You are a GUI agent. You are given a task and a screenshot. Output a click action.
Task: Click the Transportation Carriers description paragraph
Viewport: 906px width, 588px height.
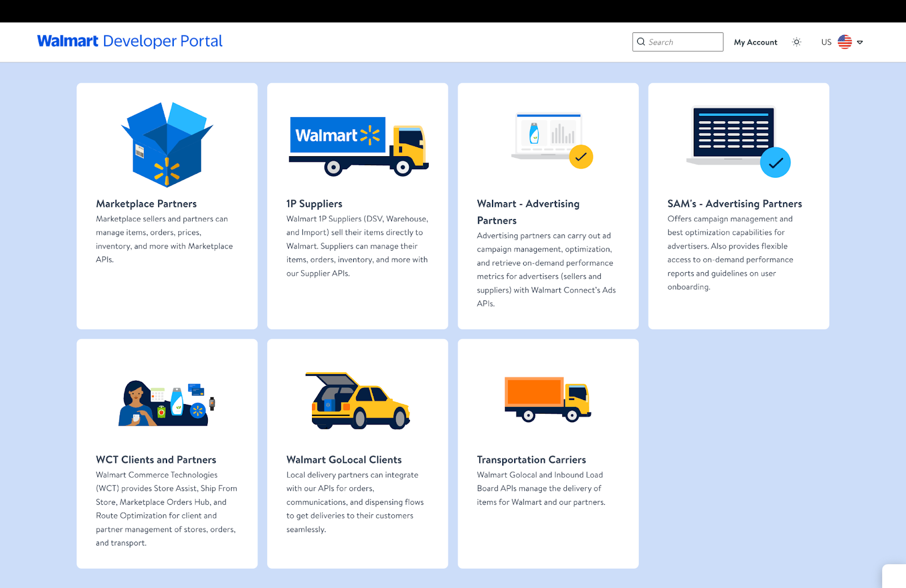541,488
